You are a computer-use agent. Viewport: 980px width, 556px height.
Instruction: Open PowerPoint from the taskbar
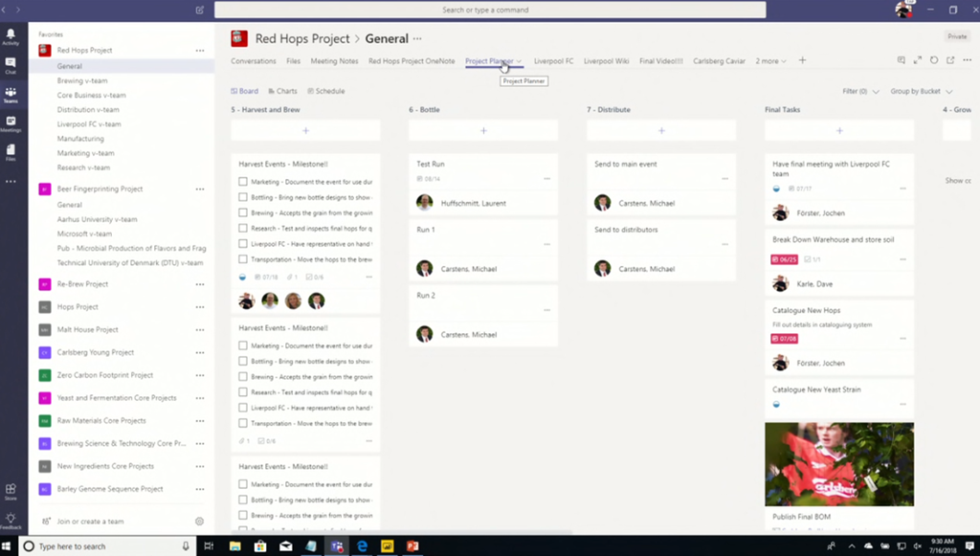pyautogui.click(x=412, y=546)
